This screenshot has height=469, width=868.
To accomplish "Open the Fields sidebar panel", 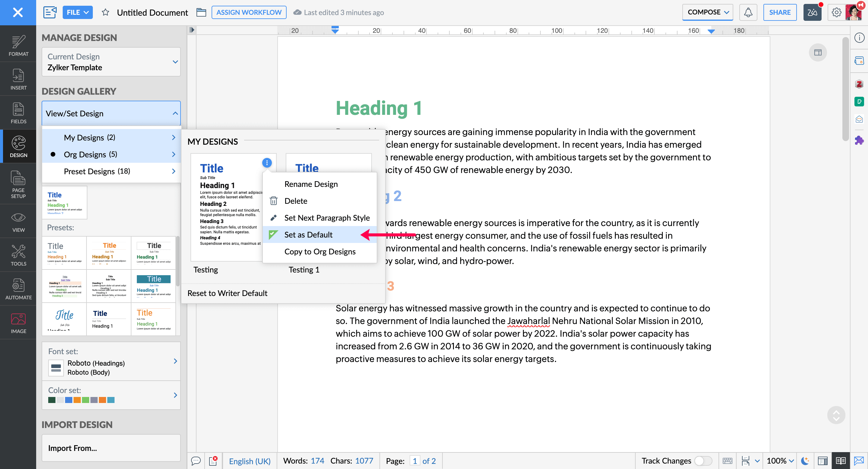I will [x=18, y=113].
